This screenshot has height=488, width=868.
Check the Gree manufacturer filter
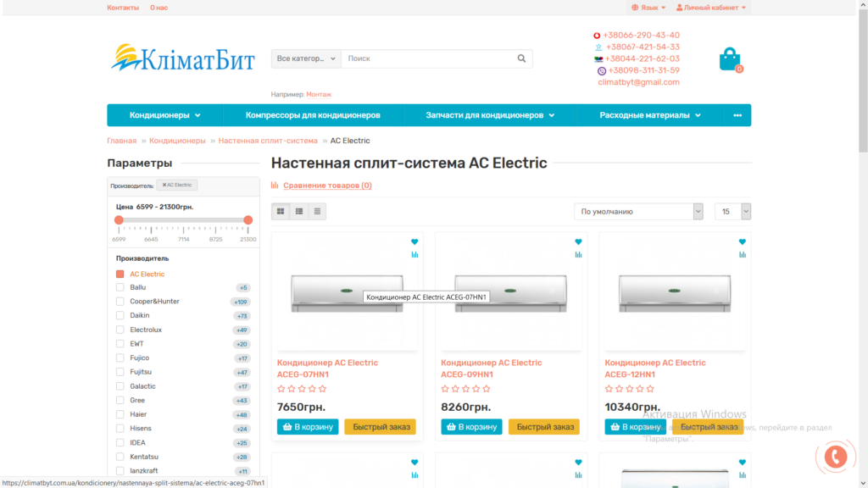click(x=120, y=400)
